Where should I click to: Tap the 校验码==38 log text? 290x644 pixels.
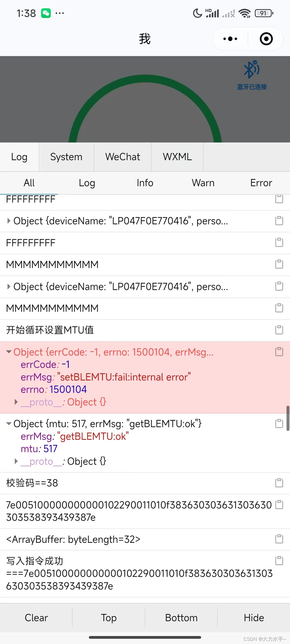[x=32, y=483]
